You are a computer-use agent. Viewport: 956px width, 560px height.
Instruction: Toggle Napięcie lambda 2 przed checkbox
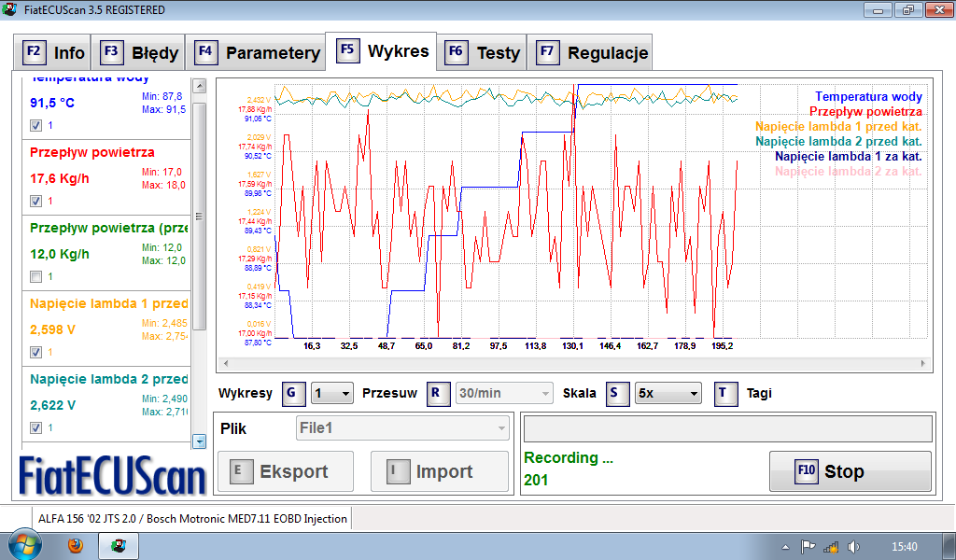36,427
